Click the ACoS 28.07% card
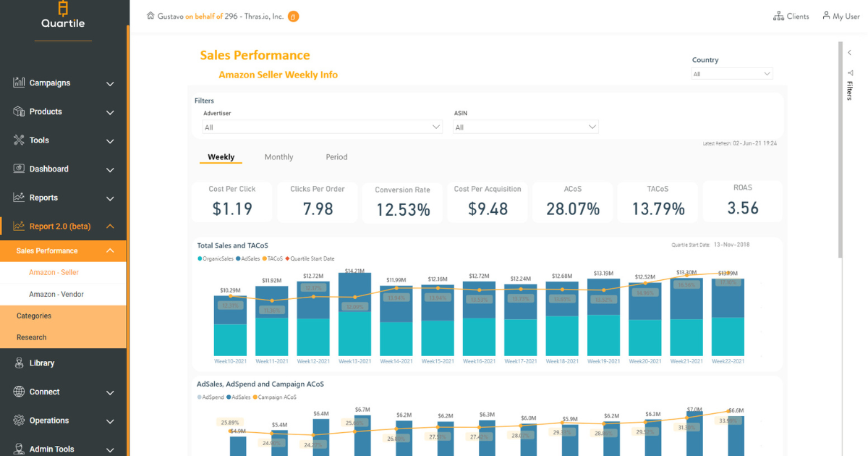The width and height of the screenshot is (868, 456). click(573, 201)
